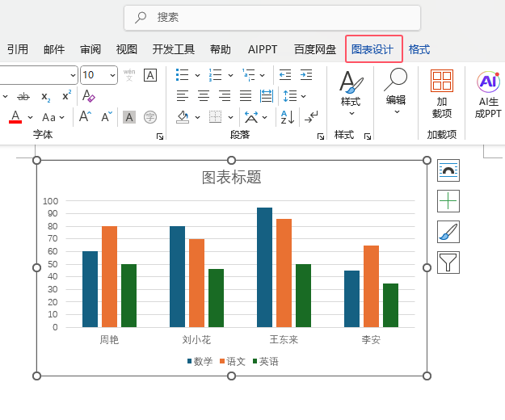505x420 pixels.
Task: Toggle distributed alignment
Action: [267, 96]
